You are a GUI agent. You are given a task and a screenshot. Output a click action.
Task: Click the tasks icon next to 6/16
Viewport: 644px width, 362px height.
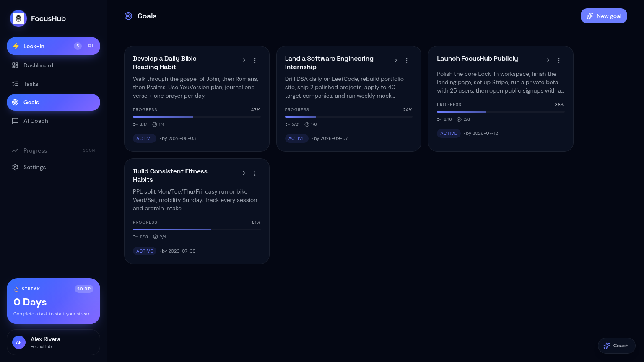pyautogui.click(x=439, y=119)
